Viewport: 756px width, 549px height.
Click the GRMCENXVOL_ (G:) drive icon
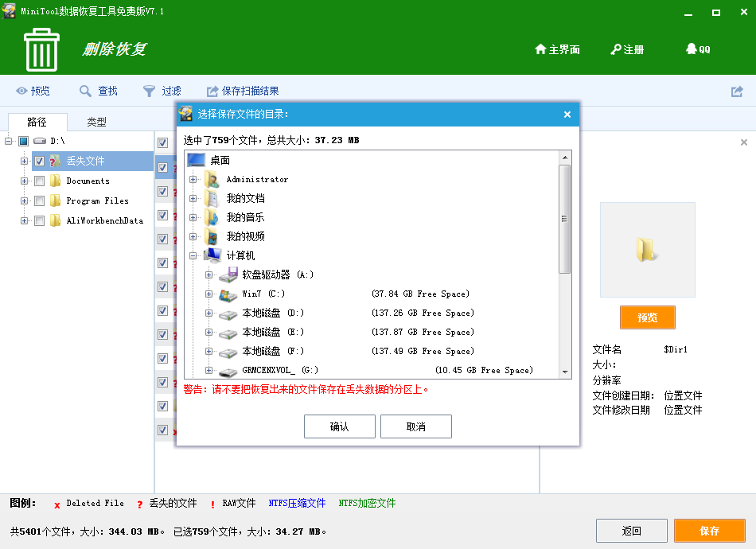click(228, 372)
